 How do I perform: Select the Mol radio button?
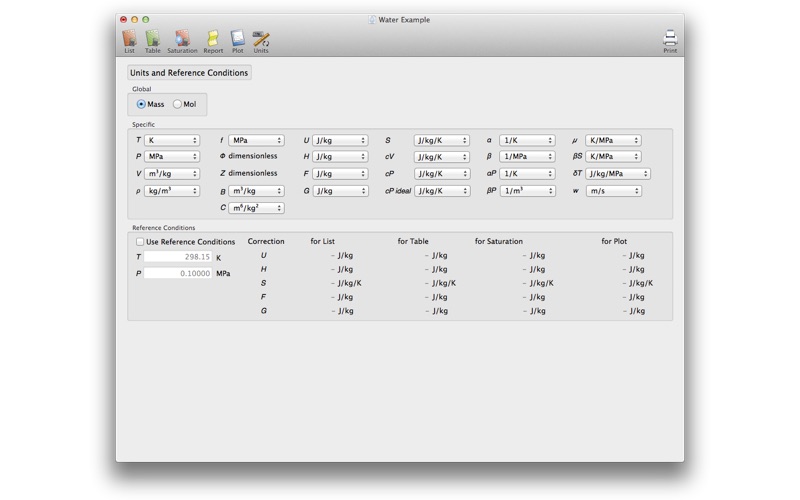tap(177, 104)
